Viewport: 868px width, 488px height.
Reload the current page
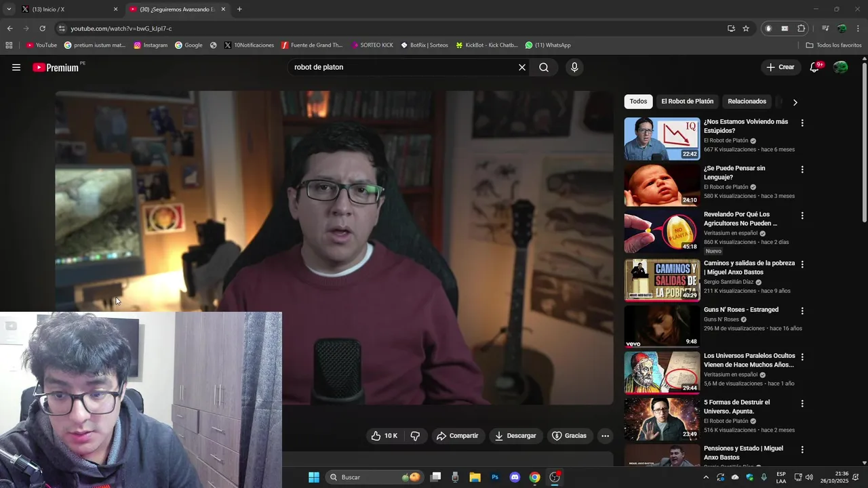click(x=42, y=28)
